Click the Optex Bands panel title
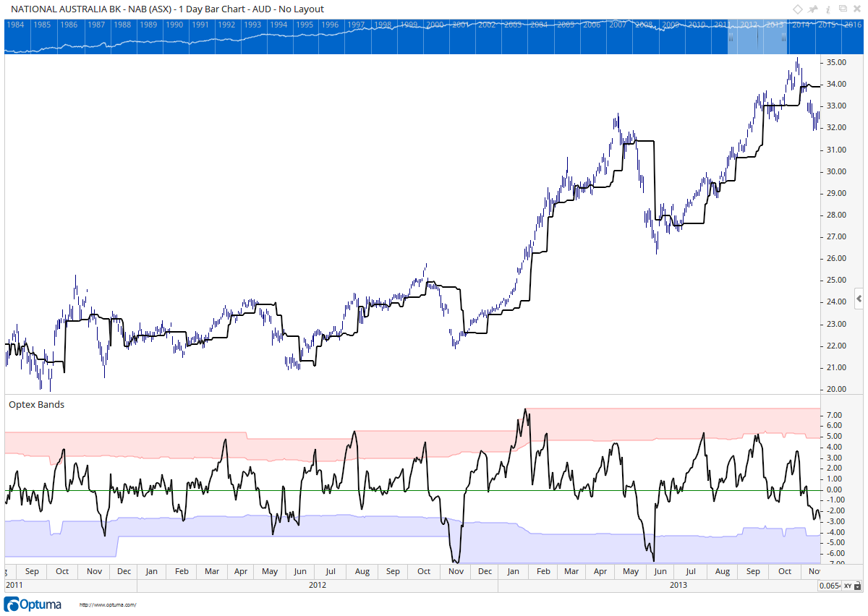 [36, 404]
